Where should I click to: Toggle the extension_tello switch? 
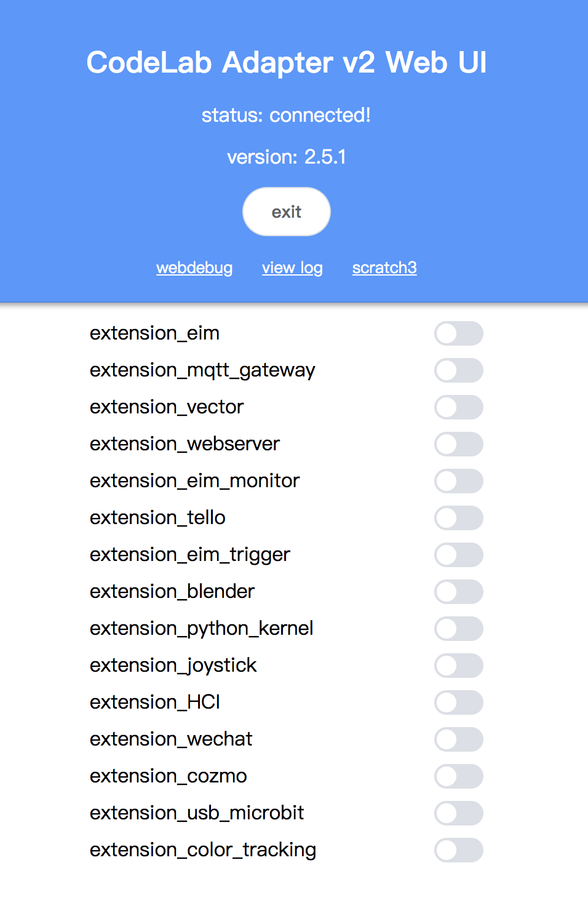pos(458,518)
